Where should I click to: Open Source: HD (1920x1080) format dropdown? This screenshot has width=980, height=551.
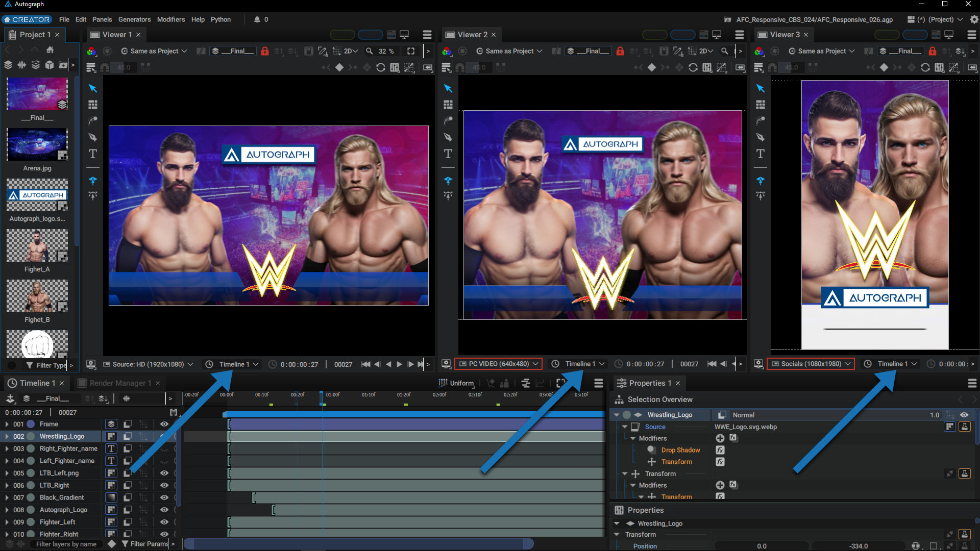point(148,364)
